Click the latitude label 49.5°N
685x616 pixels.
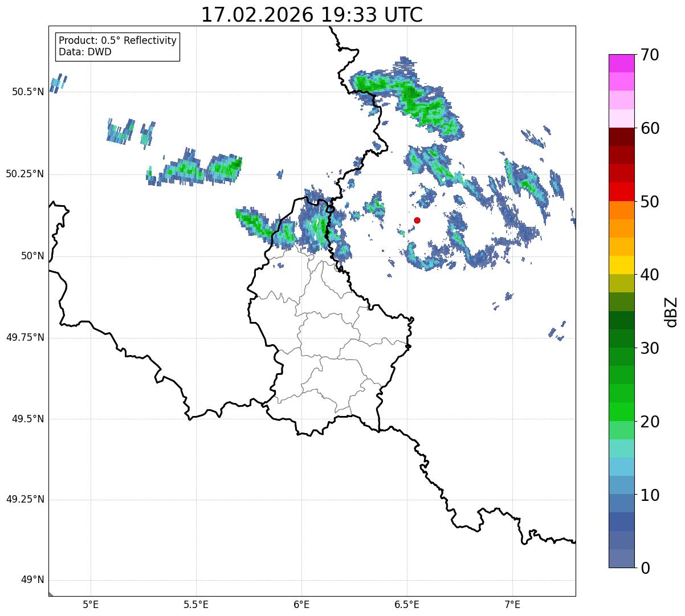pos(28,419)
